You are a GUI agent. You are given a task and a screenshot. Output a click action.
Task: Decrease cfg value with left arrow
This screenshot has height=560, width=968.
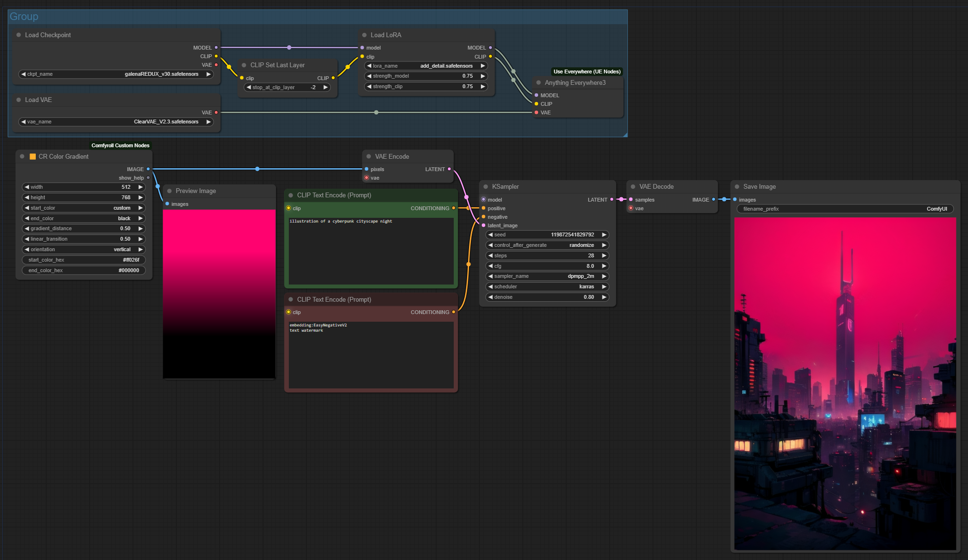(x=490, y=266)
